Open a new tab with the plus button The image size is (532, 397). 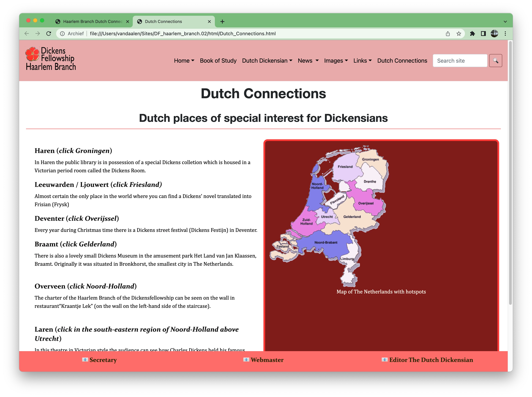click(222, 22)
